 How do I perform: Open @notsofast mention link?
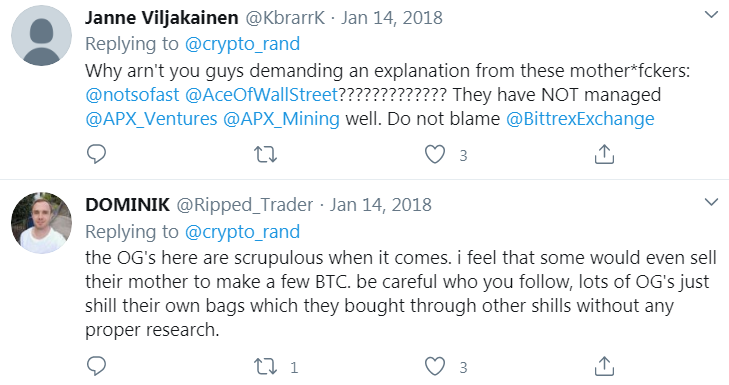133,95
